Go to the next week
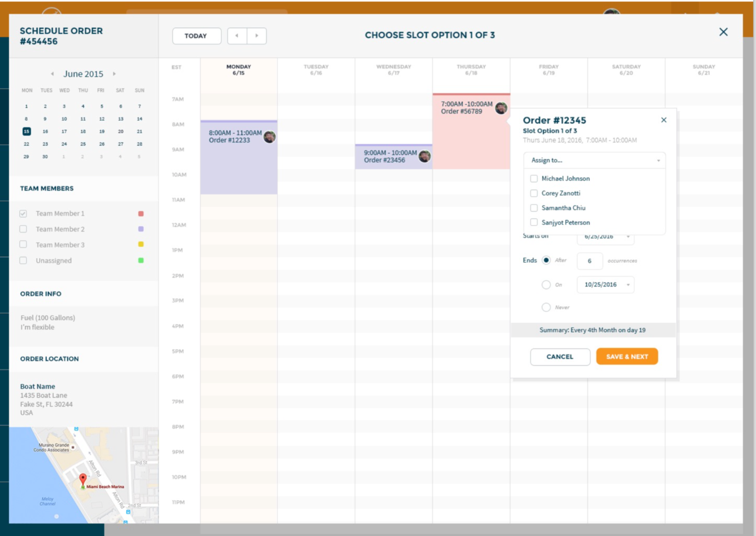Image resolution: width=756 pixels, height=536 pixels. tap(257, 36)
